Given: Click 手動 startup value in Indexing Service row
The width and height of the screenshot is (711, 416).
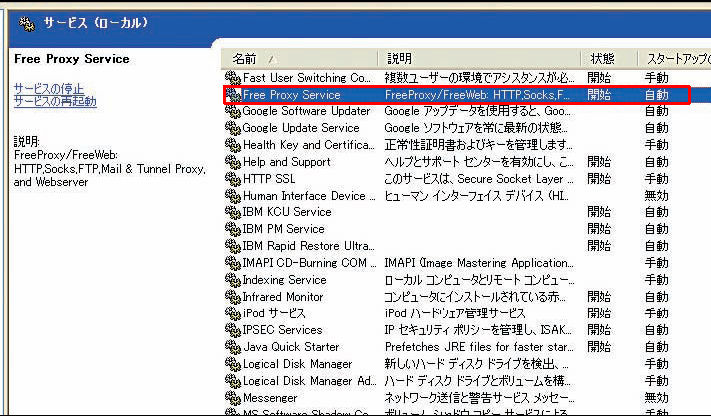Looking at the screenshot, I should tap(657, 280).
